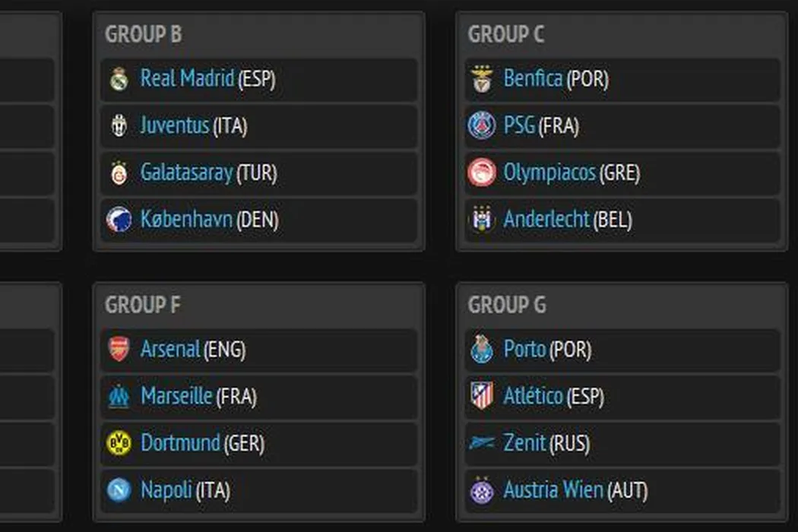Click the Benfica eagle crest
The height and width of the screenshot is (532, 798).
click(x=482, y=79)
